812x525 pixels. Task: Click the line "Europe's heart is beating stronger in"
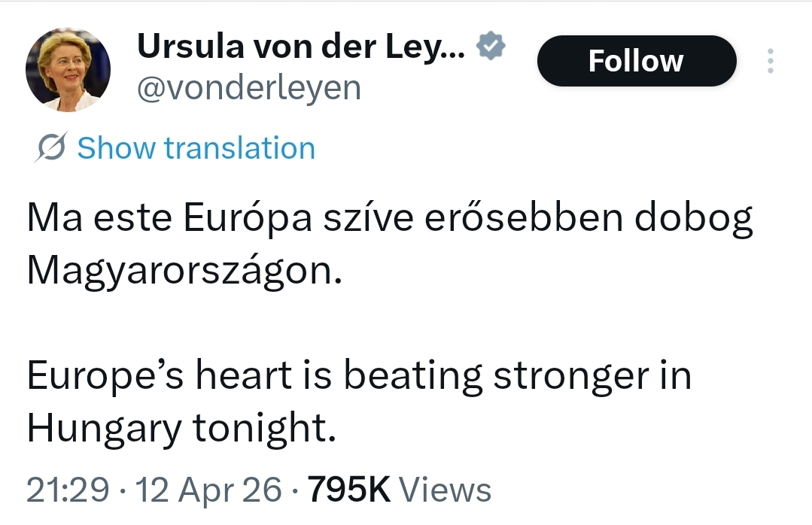tap(359, 376)
